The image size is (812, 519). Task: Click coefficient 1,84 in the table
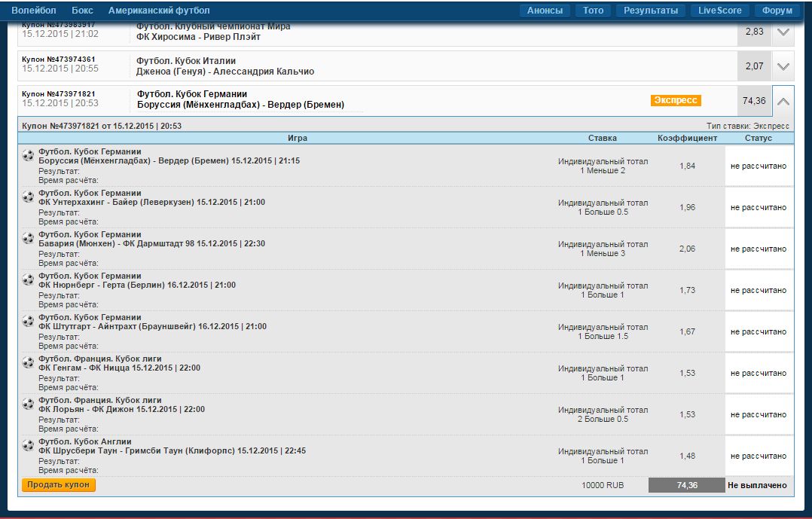coord(687,166)
